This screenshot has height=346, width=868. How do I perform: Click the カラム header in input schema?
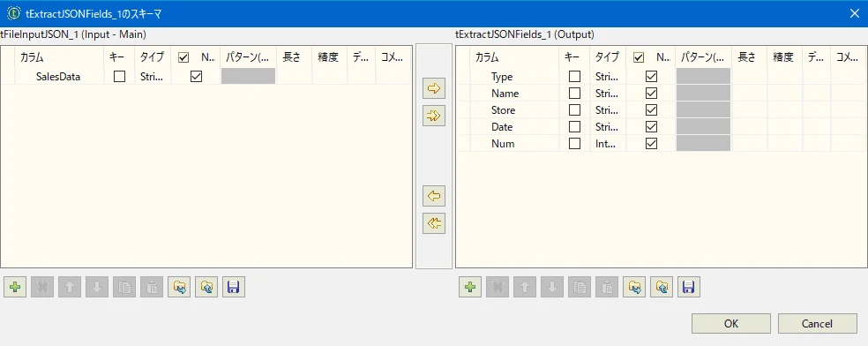click(60, 57)
